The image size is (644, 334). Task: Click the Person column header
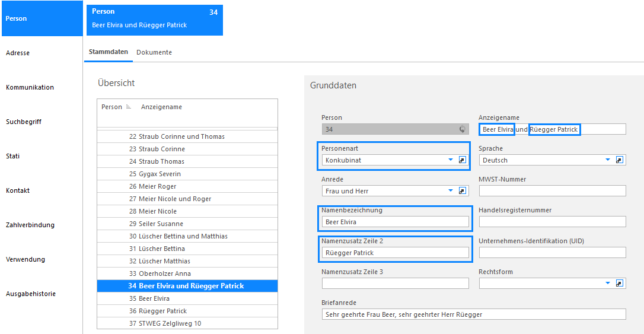click(x=111, y=107)
